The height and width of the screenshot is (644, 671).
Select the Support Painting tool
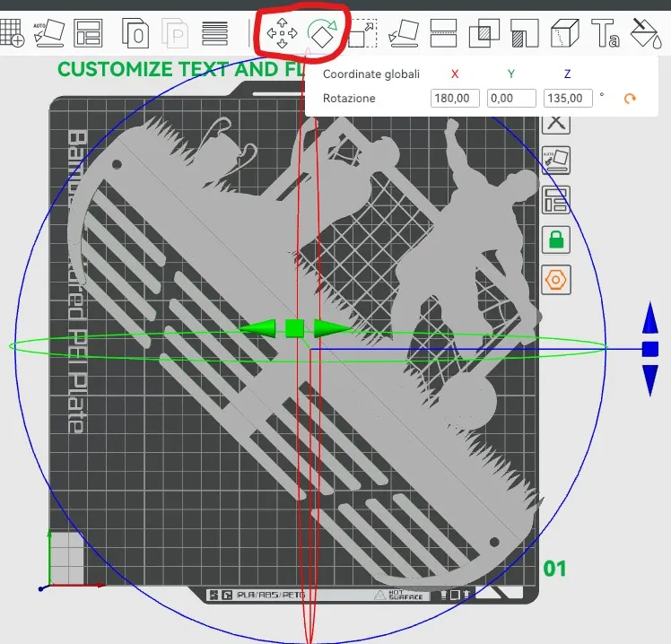click(525, 33)
